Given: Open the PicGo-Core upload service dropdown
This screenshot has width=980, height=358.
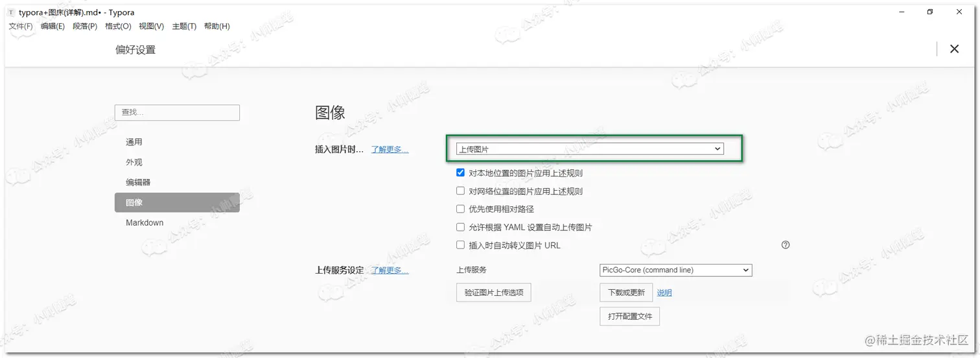Looking at the screenshot, I should pyautogui.click(x=676, y=270).
